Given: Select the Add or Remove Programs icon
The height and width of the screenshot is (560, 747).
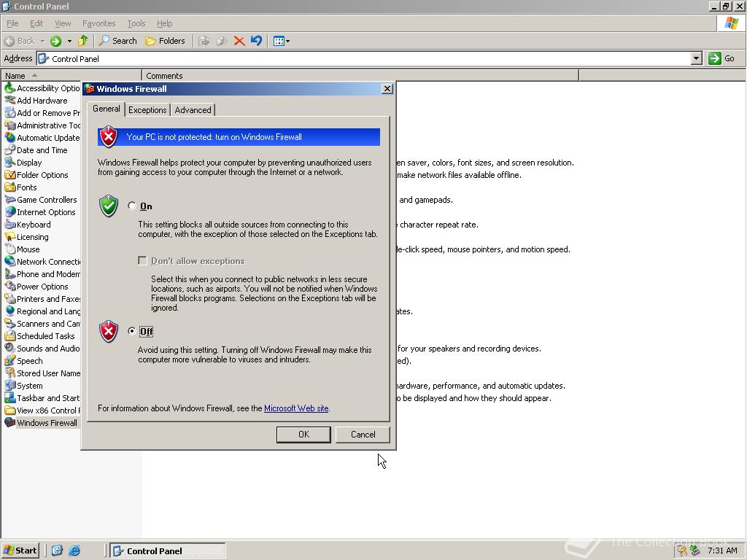Looking at the screenshot, I should click(x=9, y=113).
